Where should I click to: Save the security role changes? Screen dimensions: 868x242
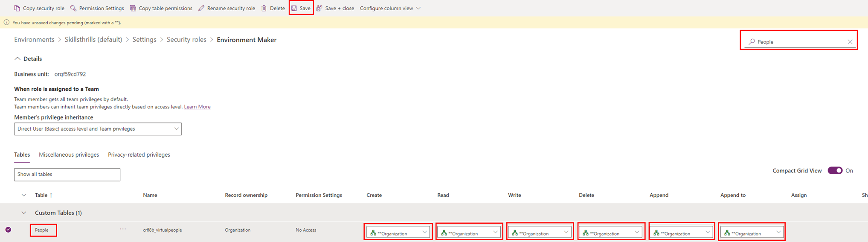(301, 8)
